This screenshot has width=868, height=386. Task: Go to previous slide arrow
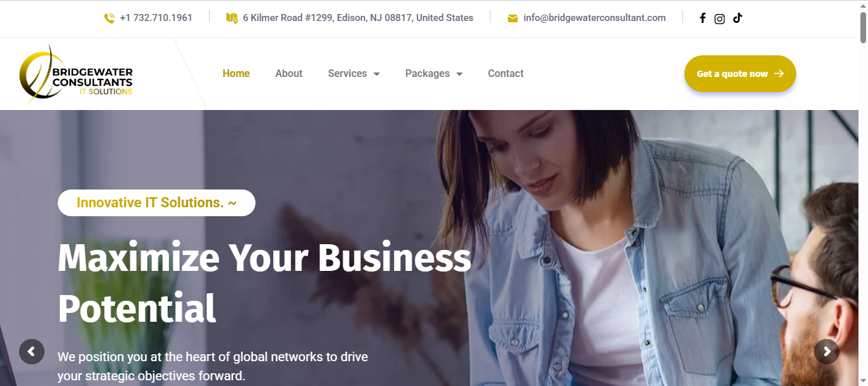click(x=32, y=351)
